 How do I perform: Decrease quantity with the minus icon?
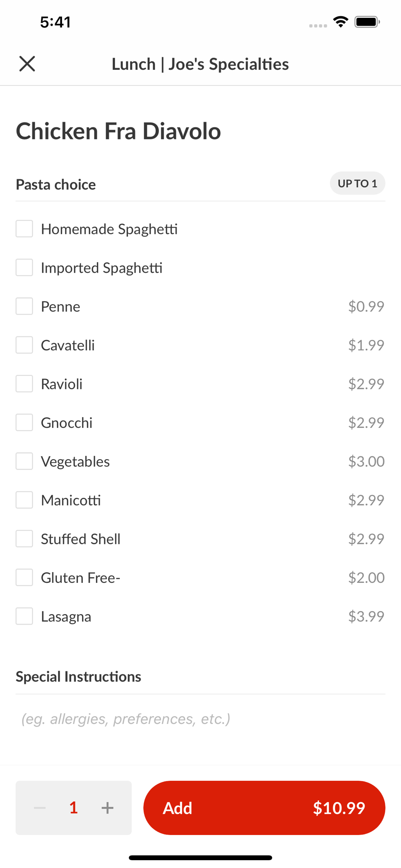(40, 808)
